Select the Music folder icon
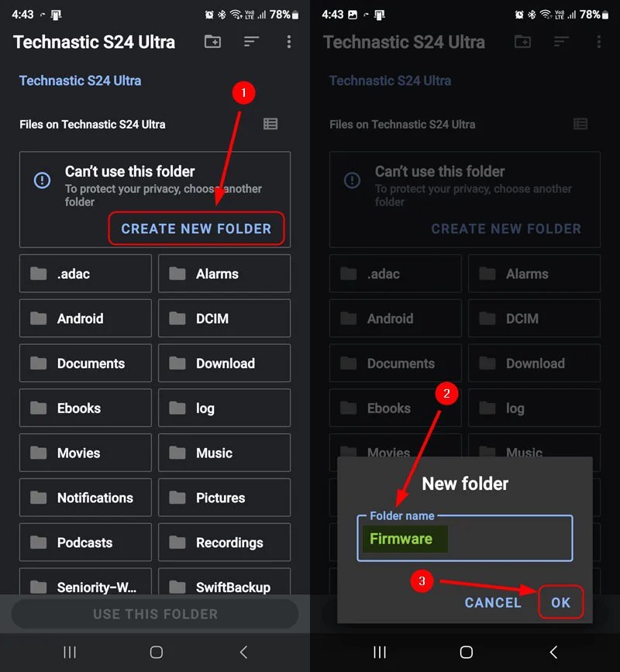The image size is (620, 672). pos(178,453)
